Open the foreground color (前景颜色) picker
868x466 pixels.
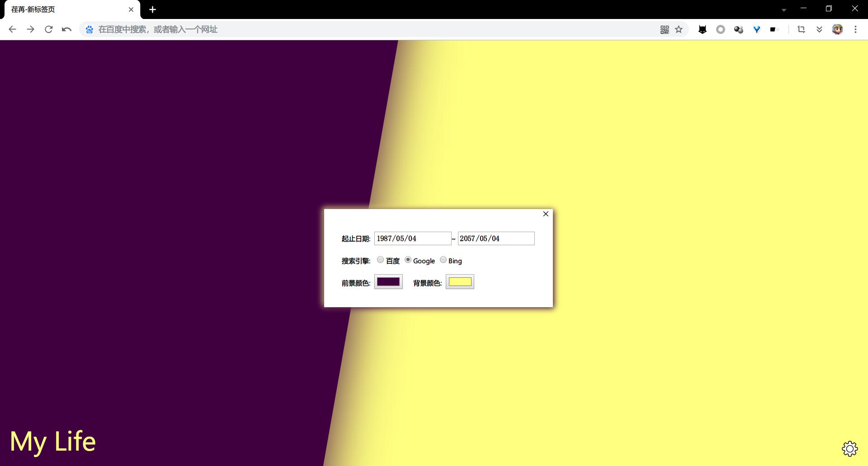[388, 282]
